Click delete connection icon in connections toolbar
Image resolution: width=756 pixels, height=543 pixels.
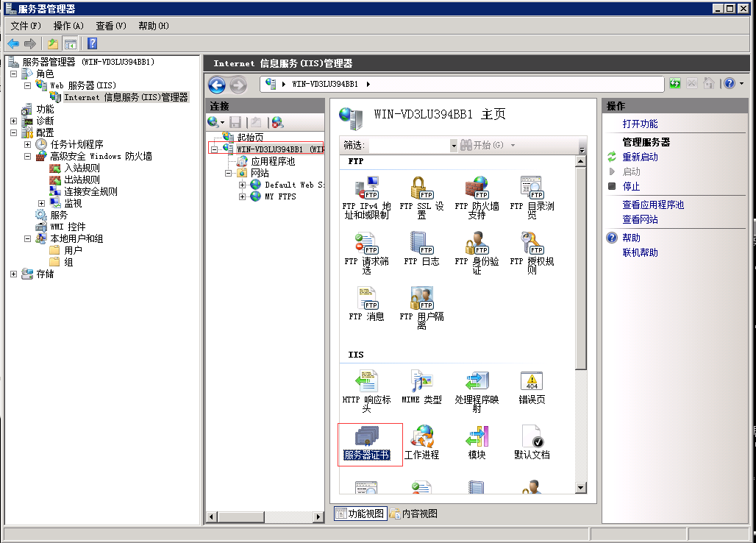tap(277, 122)
